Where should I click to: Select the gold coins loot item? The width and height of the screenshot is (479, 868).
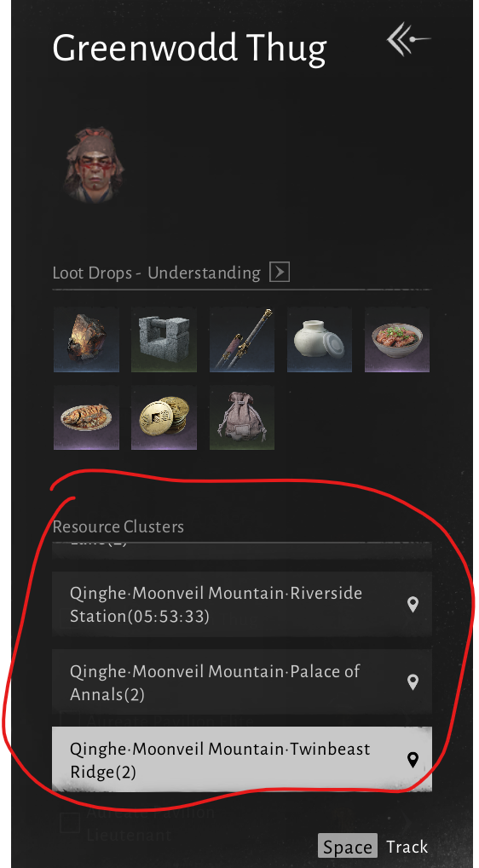[x=164, y=418]
